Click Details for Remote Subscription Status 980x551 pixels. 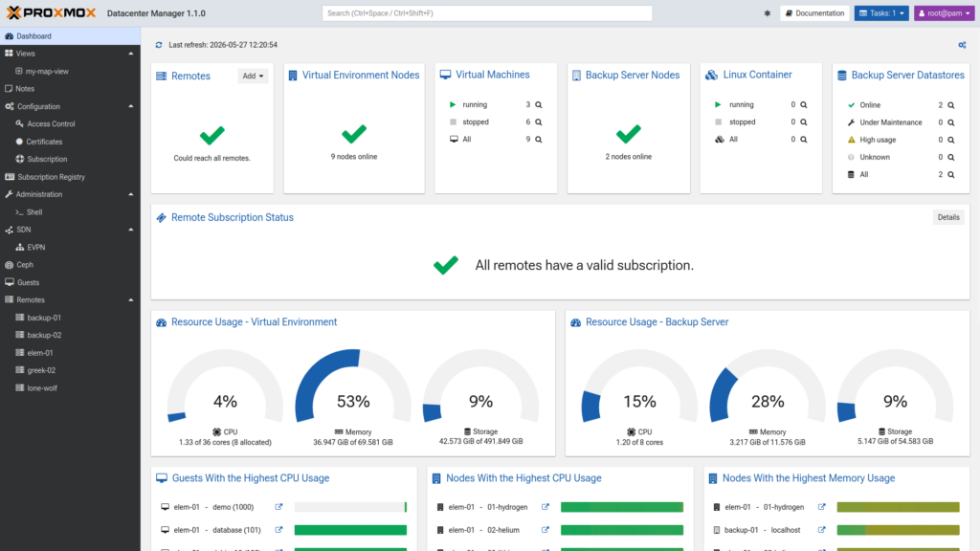[948, 217]
